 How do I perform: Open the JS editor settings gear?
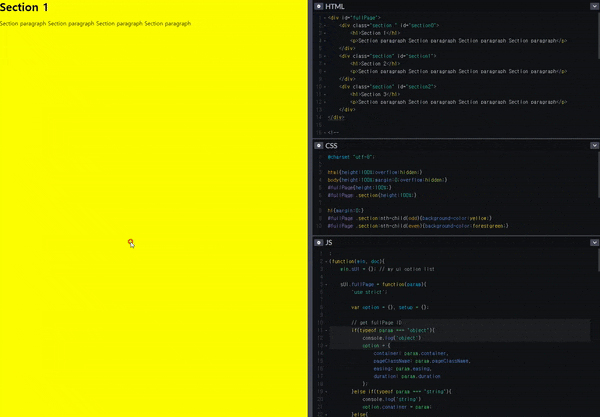[319, 243]
